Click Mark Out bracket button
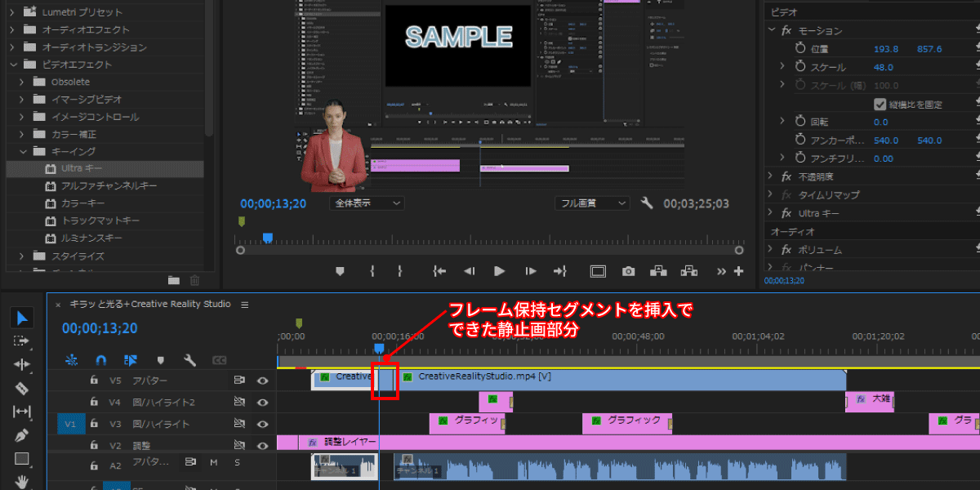Viewport: 980px width, 490px height. (400, 271)
